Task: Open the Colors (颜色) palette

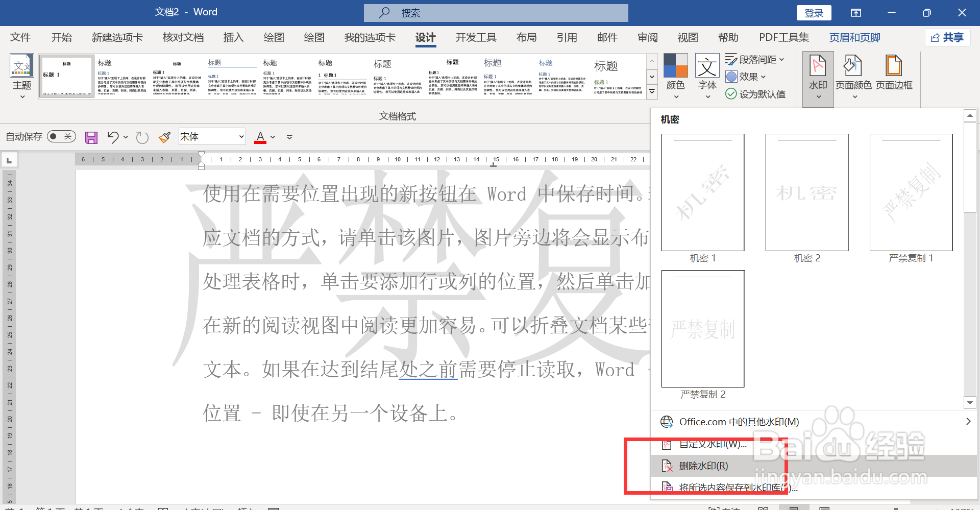Action: 675,77
